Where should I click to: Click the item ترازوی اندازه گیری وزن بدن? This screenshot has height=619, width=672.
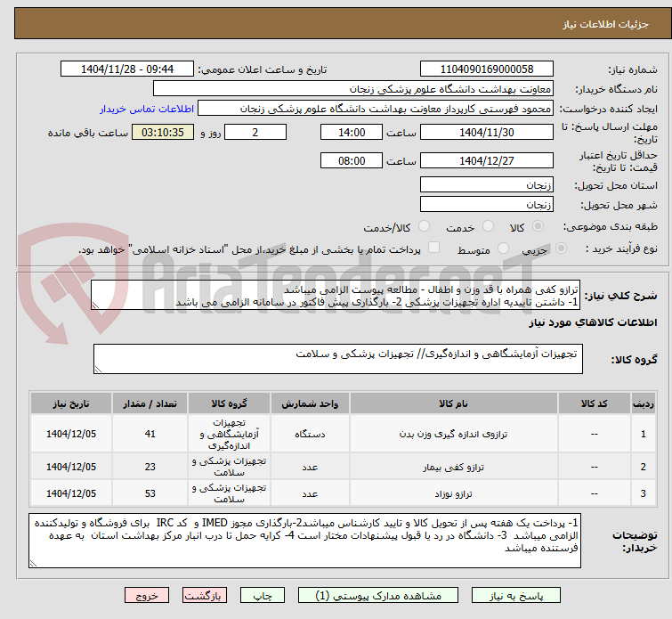coord(453,434)
